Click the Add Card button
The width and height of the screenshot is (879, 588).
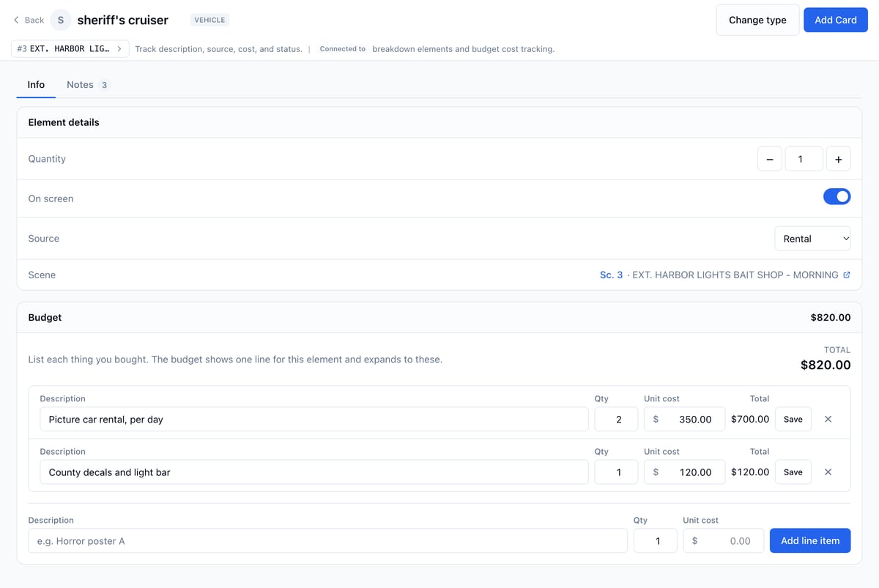click(836, 20)
